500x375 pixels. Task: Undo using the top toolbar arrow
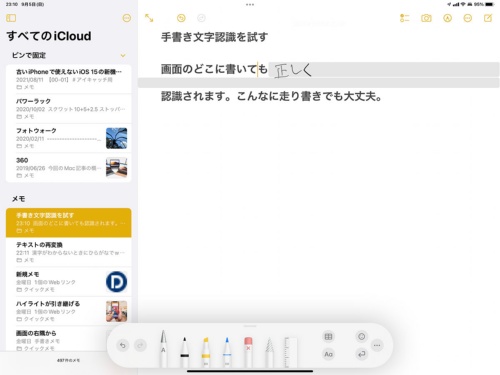(x=181, y=18)
